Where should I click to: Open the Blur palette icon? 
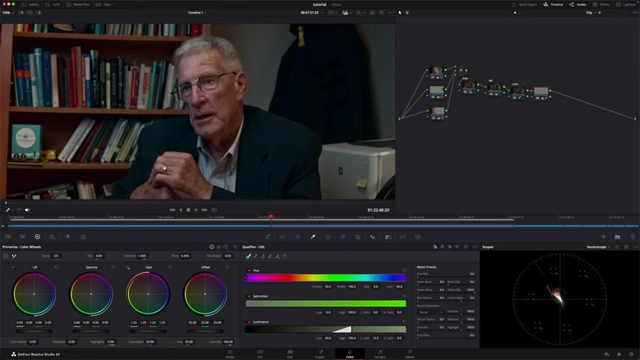[x=373, y=237]
